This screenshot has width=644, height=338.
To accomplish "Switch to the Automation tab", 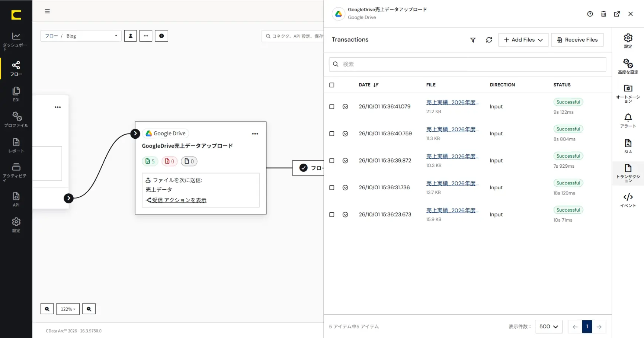I will [x=628, y=94].
